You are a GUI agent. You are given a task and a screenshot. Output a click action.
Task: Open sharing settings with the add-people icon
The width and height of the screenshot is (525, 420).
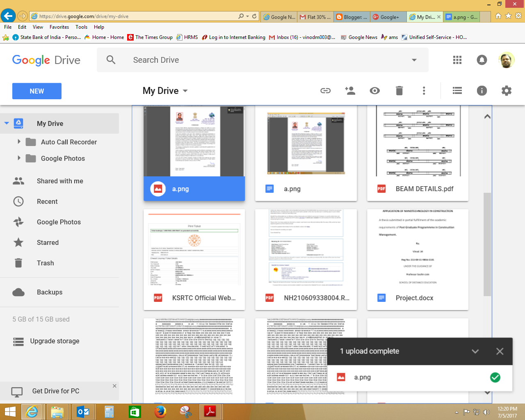click(x=350, y=91)
